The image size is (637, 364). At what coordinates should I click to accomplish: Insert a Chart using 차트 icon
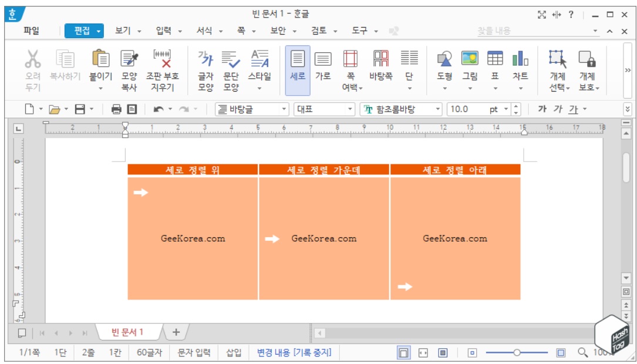520,59
